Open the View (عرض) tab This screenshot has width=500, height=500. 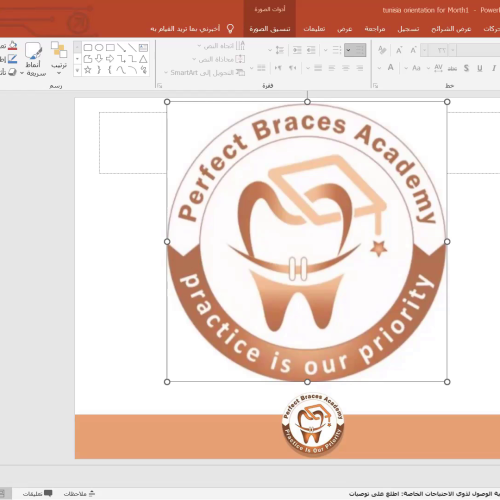point(345,29)
